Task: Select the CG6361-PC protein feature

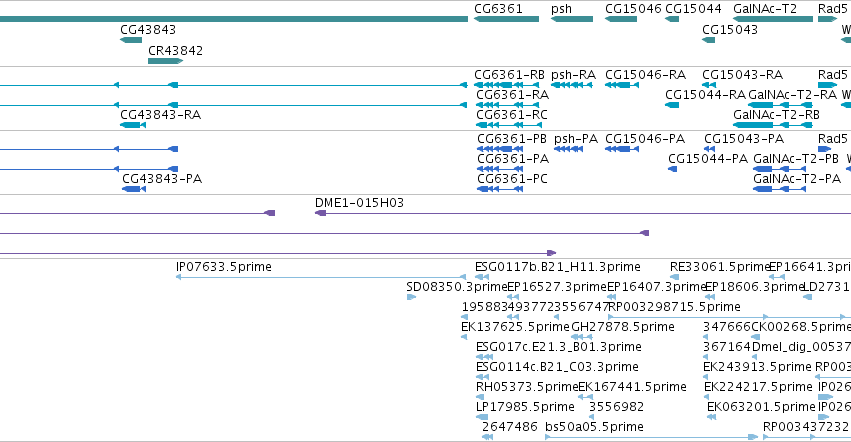Action: coord(500,189)
